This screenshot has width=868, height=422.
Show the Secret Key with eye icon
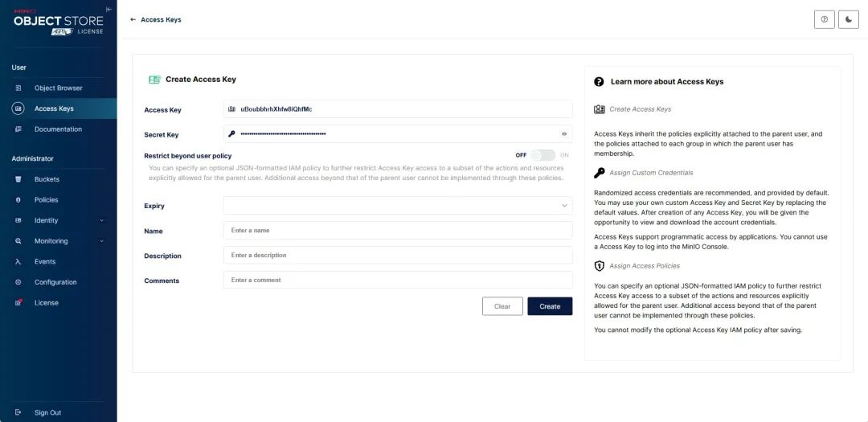pyautogui.click(x=564, y=134)
